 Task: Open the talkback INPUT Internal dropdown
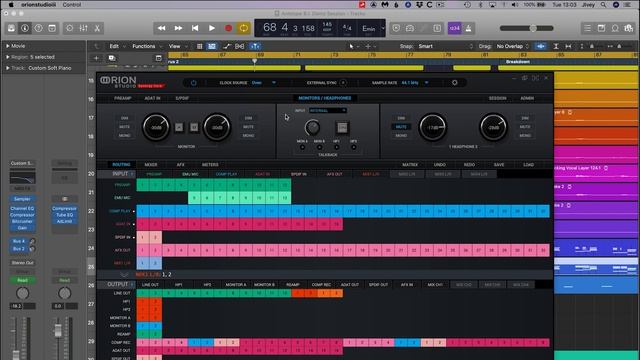coord(328,111)
